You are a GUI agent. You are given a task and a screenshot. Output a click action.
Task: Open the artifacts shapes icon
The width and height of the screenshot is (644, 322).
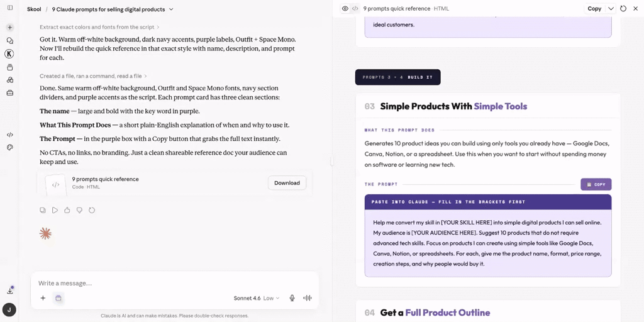pyautogui.click(x=10, y=80)
